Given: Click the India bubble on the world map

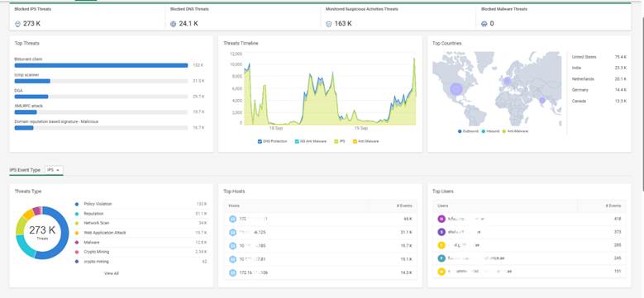Looking at the screenshot, I should tap(542, 101).
